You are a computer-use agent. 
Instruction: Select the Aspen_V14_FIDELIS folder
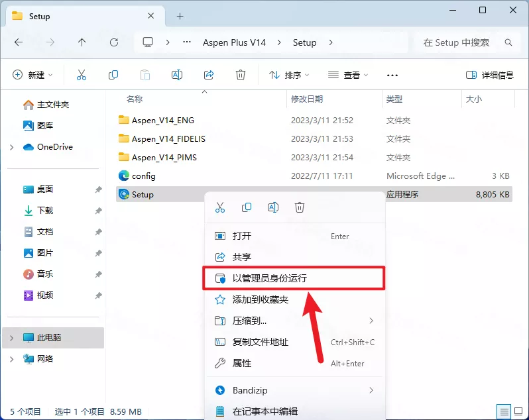click(168, 139)
